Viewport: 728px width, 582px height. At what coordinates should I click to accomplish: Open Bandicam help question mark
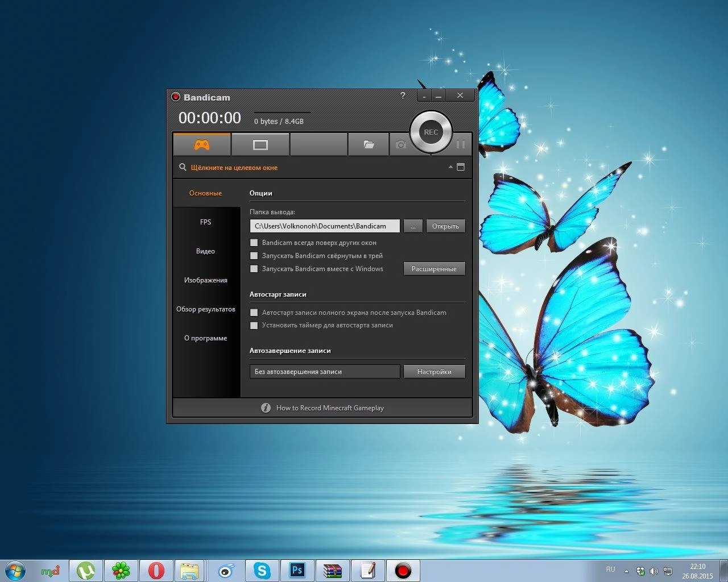403,95
